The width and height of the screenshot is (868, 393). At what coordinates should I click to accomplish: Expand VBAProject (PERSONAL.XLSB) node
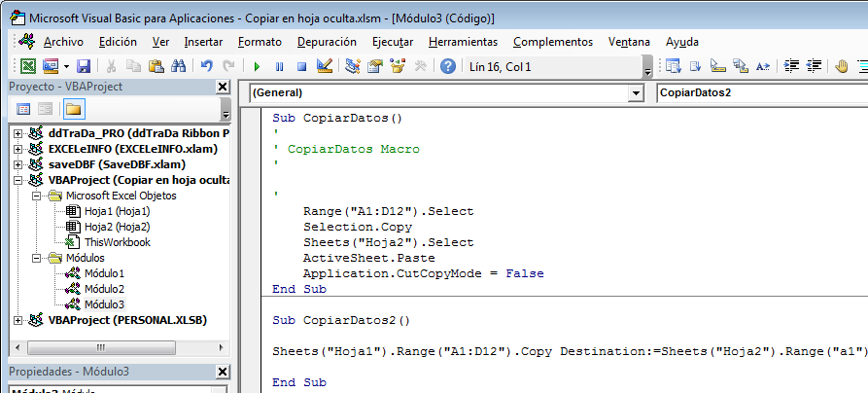[17, 320]
